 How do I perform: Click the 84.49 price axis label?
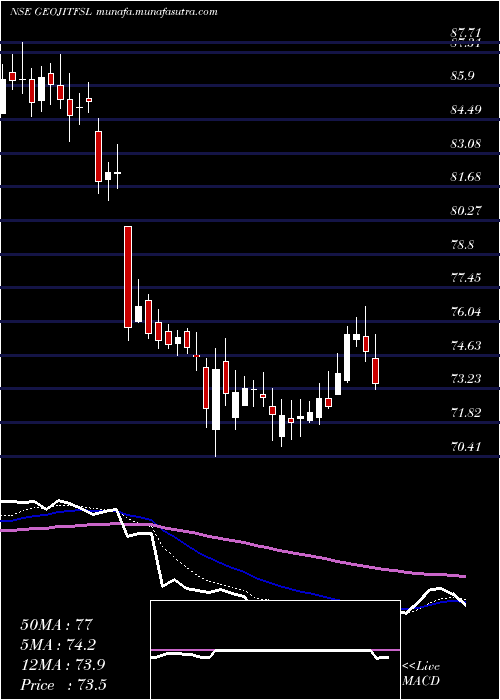[466, 110]
